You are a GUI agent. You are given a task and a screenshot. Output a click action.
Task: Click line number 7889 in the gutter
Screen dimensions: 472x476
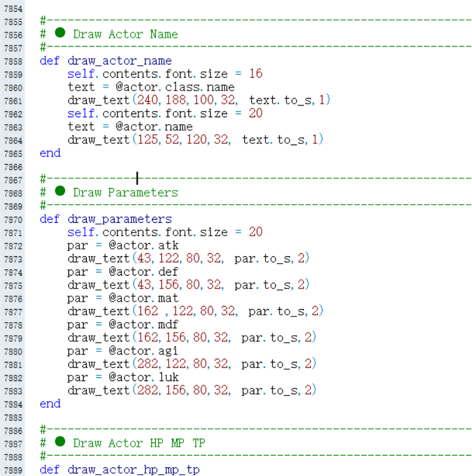point(14,470)
